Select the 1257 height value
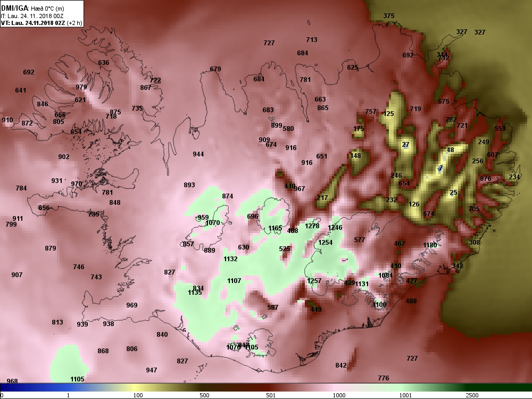Image resolution: width=532 pixels, height=399 pixels. point(314,281)
